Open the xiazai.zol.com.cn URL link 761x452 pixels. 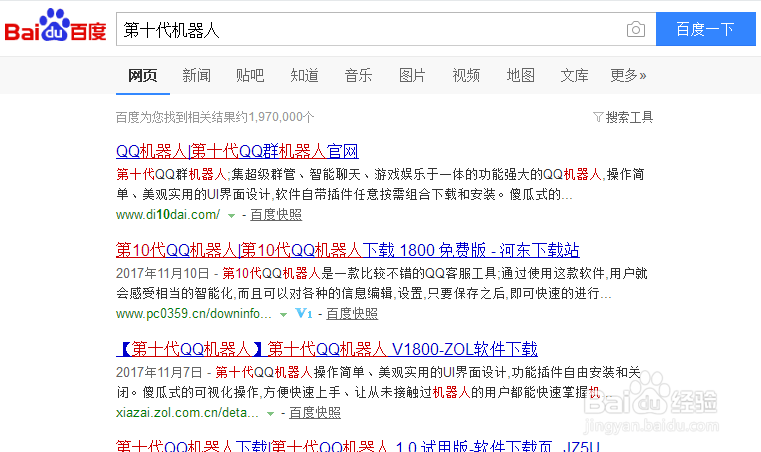[187, 413]
